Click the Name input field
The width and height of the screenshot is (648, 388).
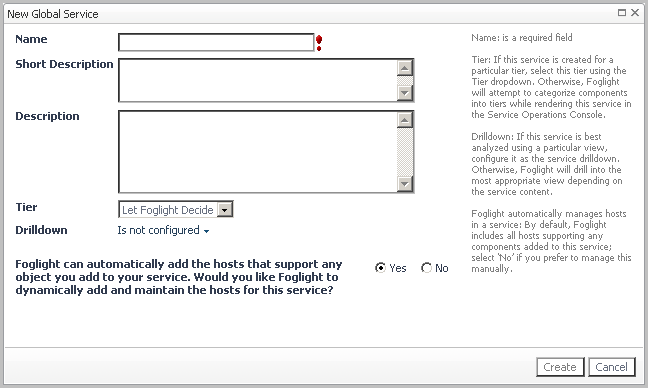216,42
